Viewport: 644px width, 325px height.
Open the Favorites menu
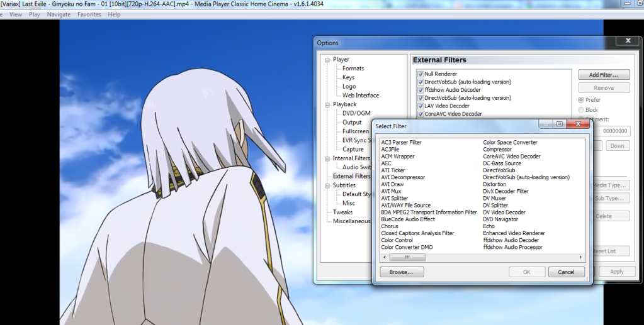pos(89,14)
